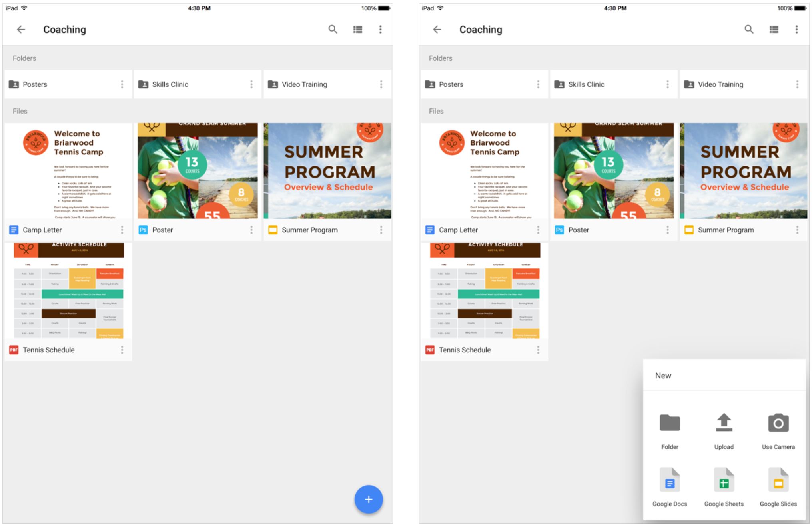Open the three-dot menu for Posters folder

coord(121,84)
